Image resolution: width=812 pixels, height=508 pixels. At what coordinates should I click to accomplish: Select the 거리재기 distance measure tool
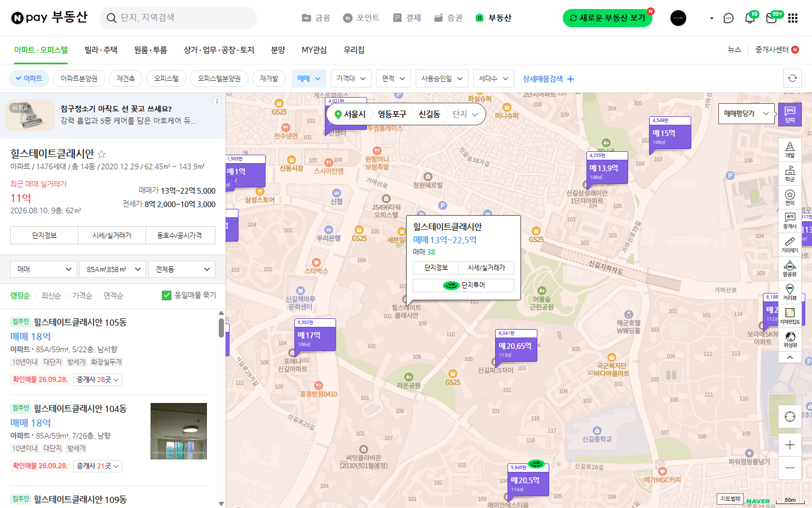(x=789, y=244)
